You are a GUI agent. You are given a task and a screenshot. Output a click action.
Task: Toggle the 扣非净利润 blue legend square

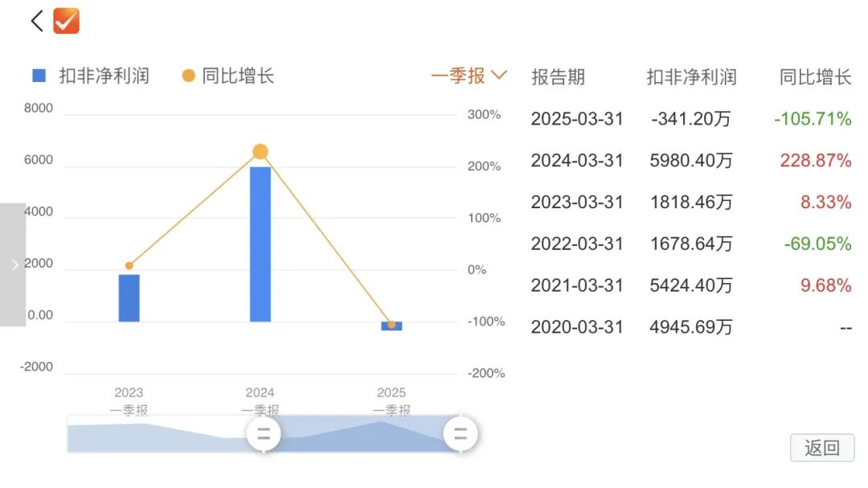pos(39,76)
